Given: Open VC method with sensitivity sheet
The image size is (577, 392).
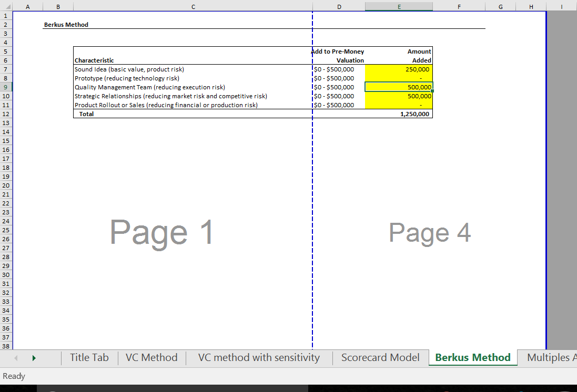Looking at the screenshot, I should pos(259,357).
